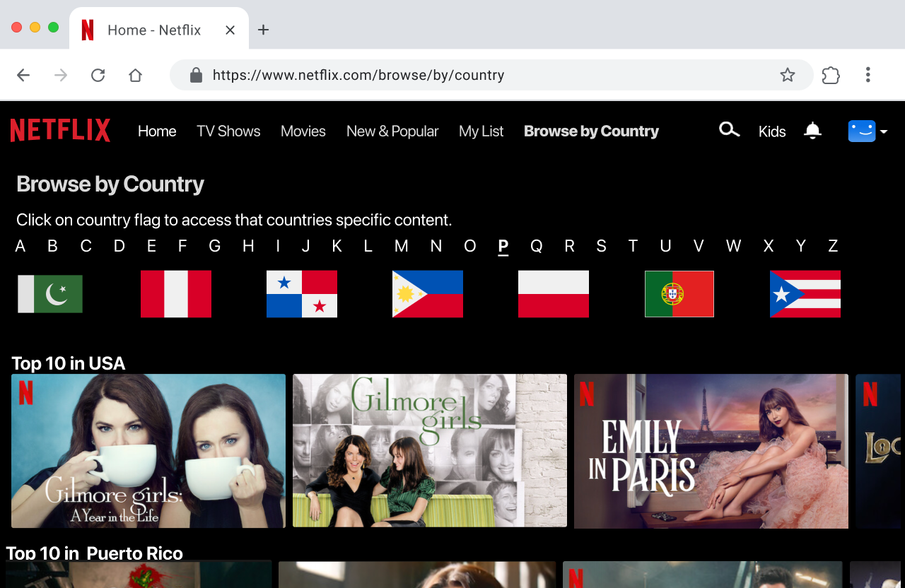The height and width of the screenshot is (588, 905).
Task: Filter countries by letter M
Action: point(401,246)
